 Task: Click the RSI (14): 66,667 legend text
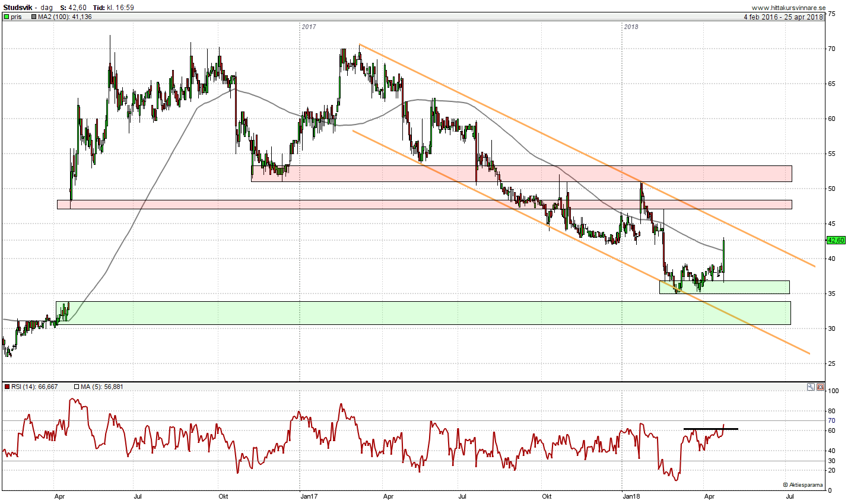[34, 387]
